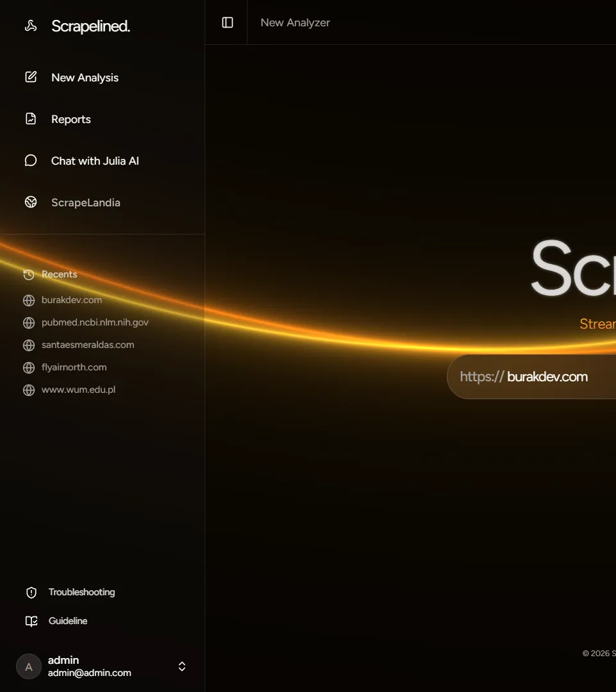
Task: Click the Reports document chart icon
Action: point(31,119)
